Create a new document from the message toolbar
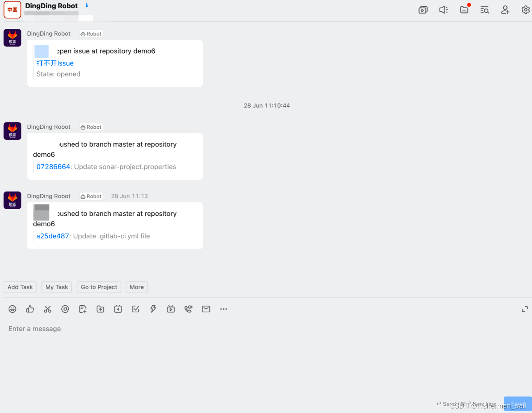This screenshot has width=532, height=413. tap(83, 309)
